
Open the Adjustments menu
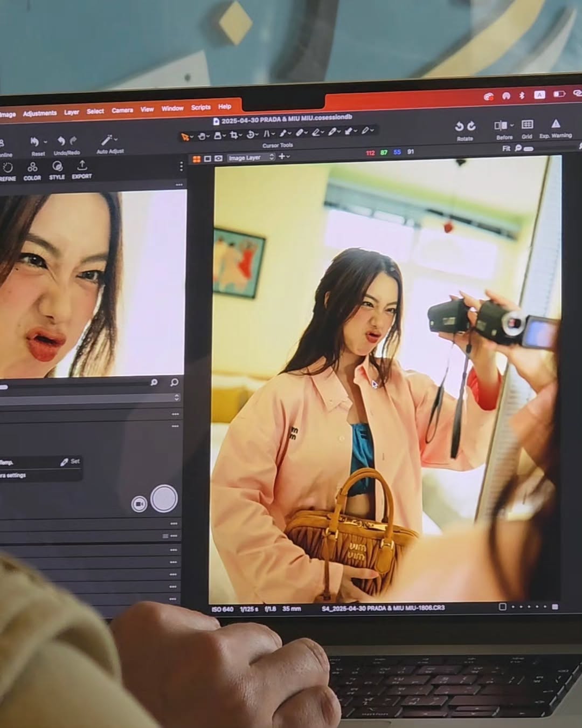[40, 113]
